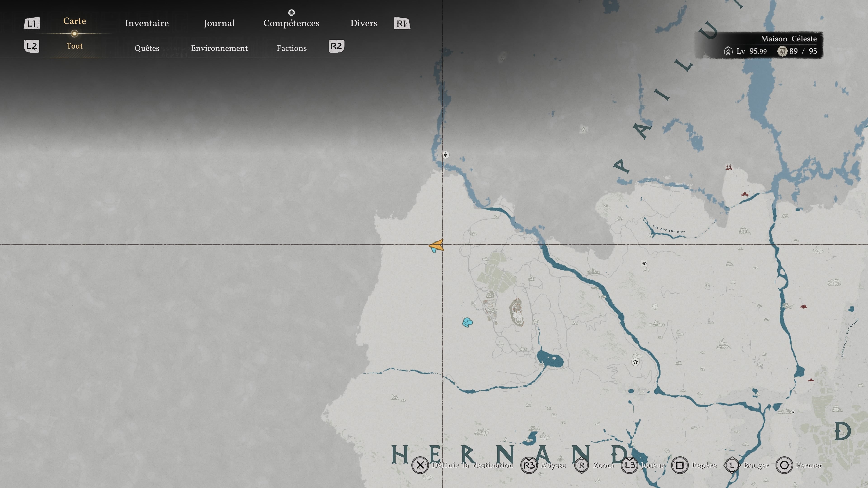Click the orange player arrow marker
Screen dimensions: 868x488
coord(436,246)
